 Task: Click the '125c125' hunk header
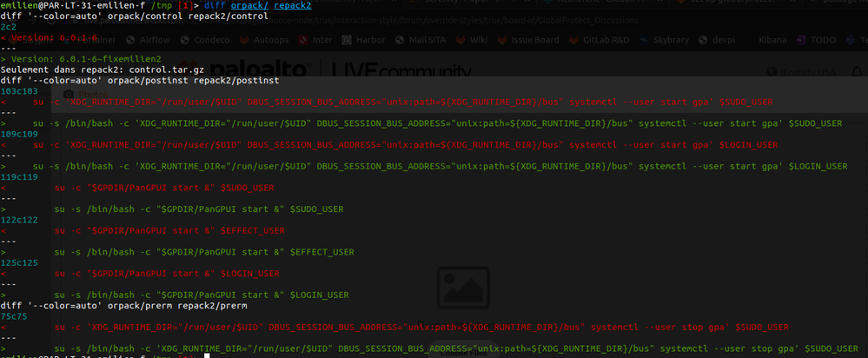tap(19, 262)
